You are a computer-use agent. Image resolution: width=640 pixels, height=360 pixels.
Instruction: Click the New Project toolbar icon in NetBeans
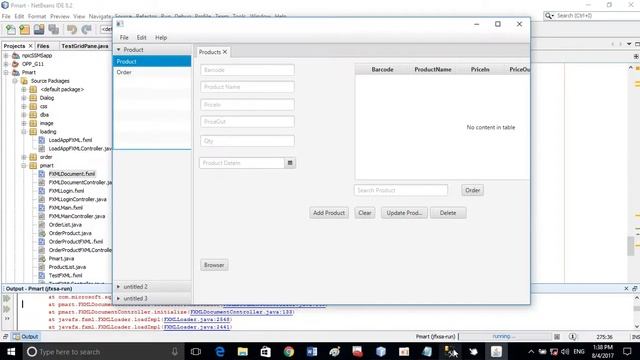[24, 29]
